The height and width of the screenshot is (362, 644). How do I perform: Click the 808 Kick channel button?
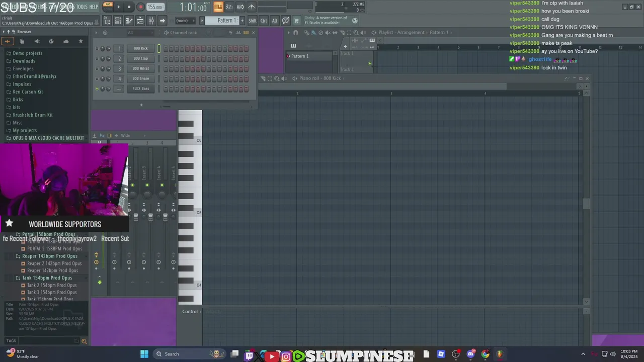click(140, 48)
